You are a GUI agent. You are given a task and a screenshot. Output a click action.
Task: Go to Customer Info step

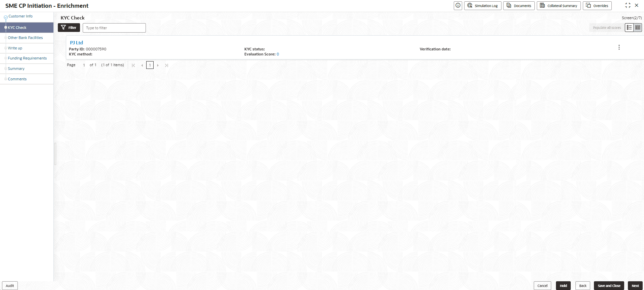(x=21, y=16)
